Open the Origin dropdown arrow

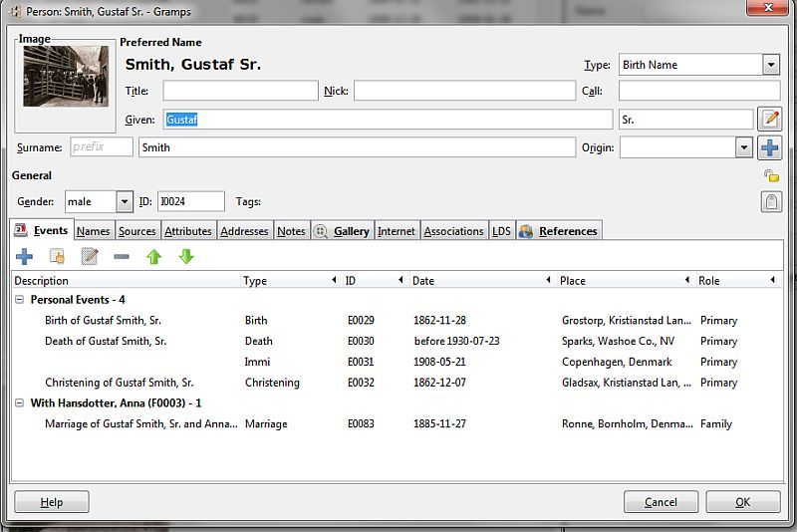tap(744, 147)
